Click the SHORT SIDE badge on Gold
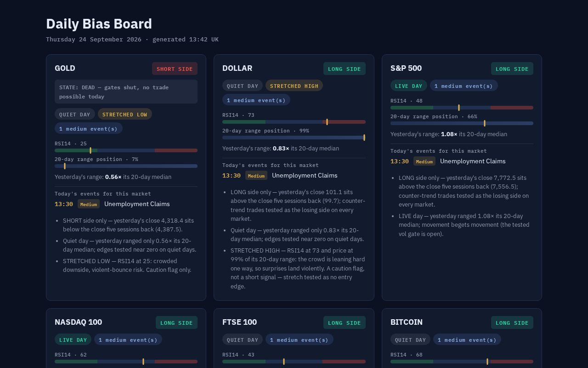 pyautogui.click(x=175, y=69)
